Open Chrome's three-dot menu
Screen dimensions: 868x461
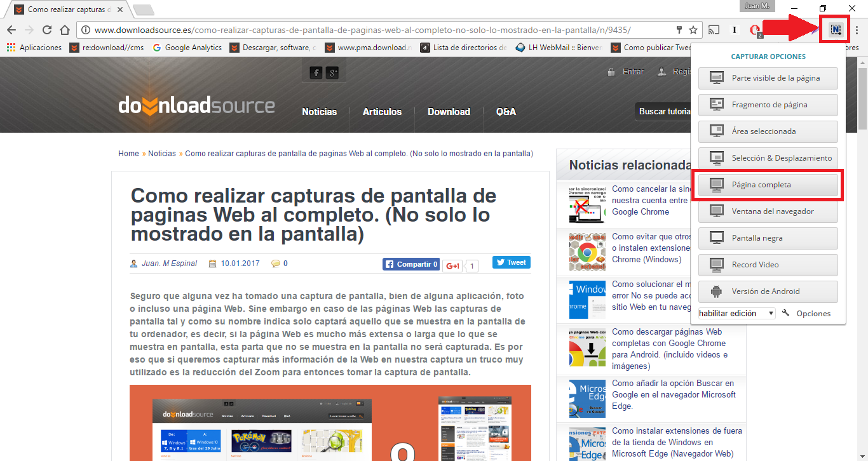(x=857, y=30)
